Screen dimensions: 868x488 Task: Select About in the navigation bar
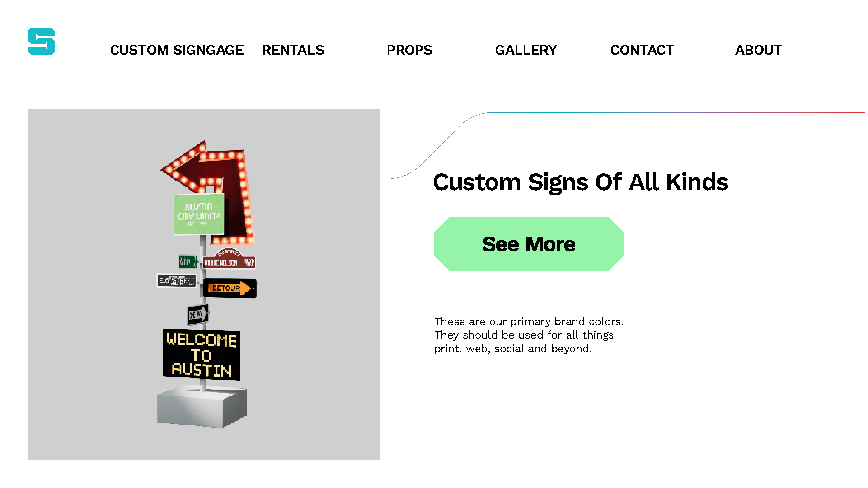pos(758,50)
